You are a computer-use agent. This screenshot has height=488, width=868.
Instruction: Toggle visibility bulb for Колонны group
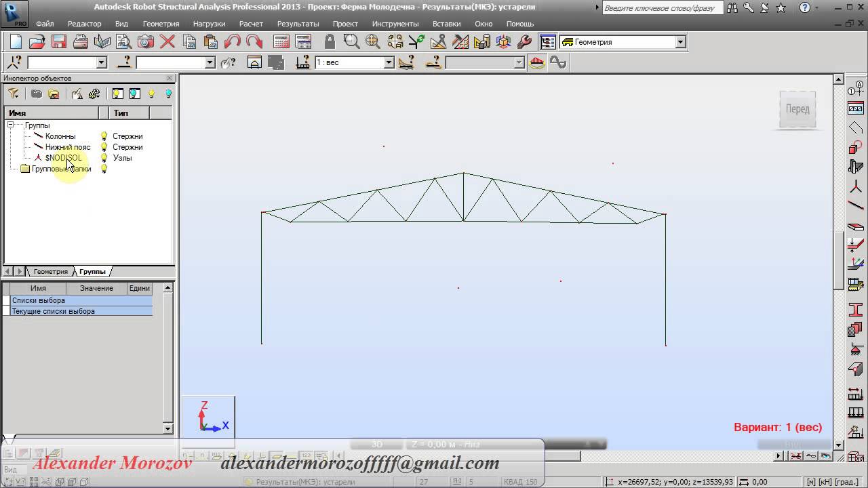click(104, 136)
